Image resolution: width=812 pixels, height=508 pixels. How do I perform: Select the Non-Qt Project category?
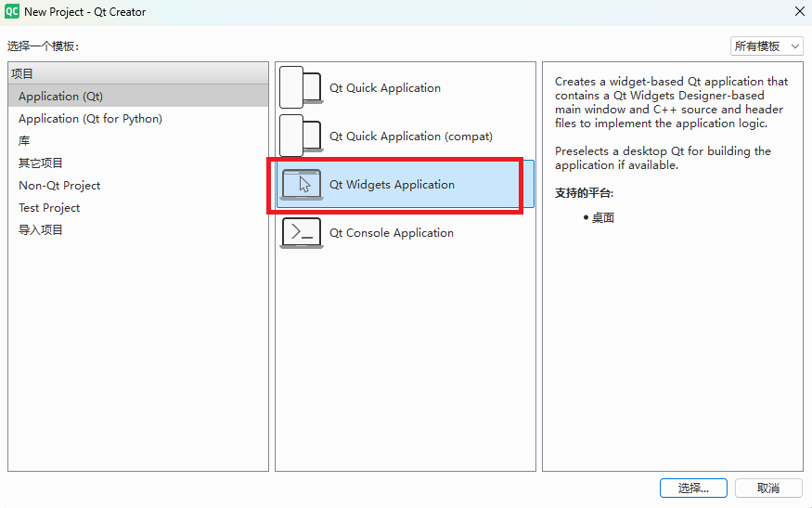point(138,185)
